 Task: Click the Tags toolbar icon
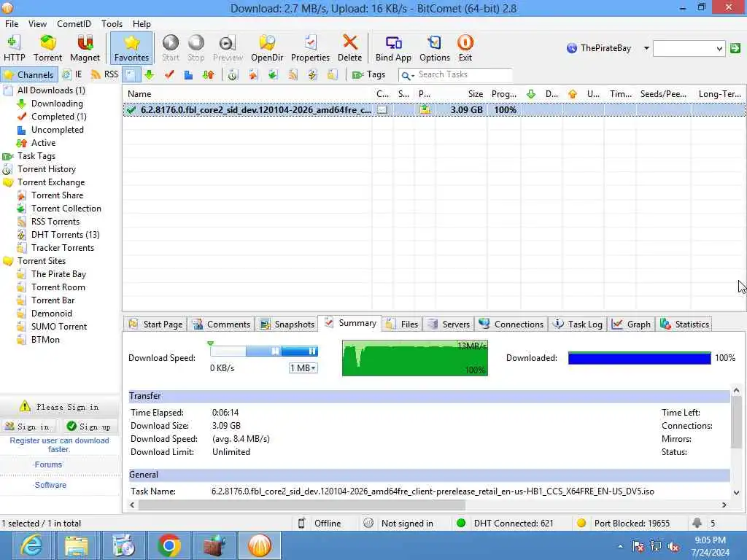368,75
